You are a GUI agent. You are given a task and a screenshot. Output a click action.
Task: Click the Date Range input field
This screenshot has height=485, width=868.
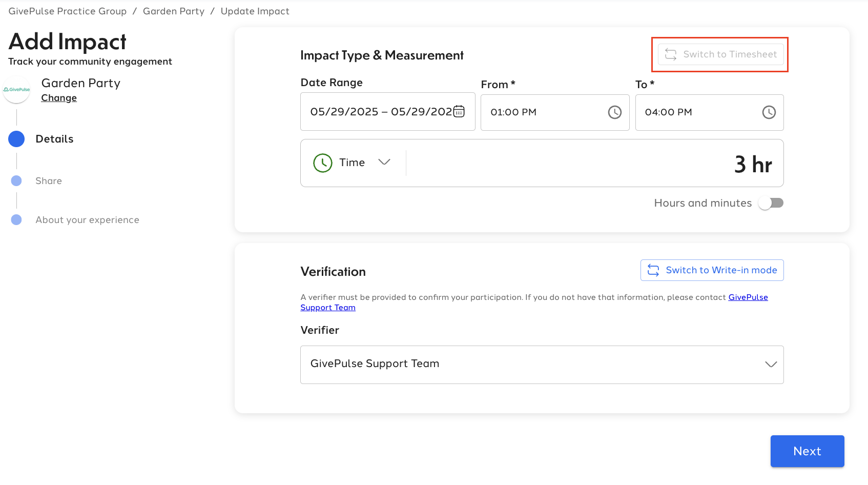[387, 112]
